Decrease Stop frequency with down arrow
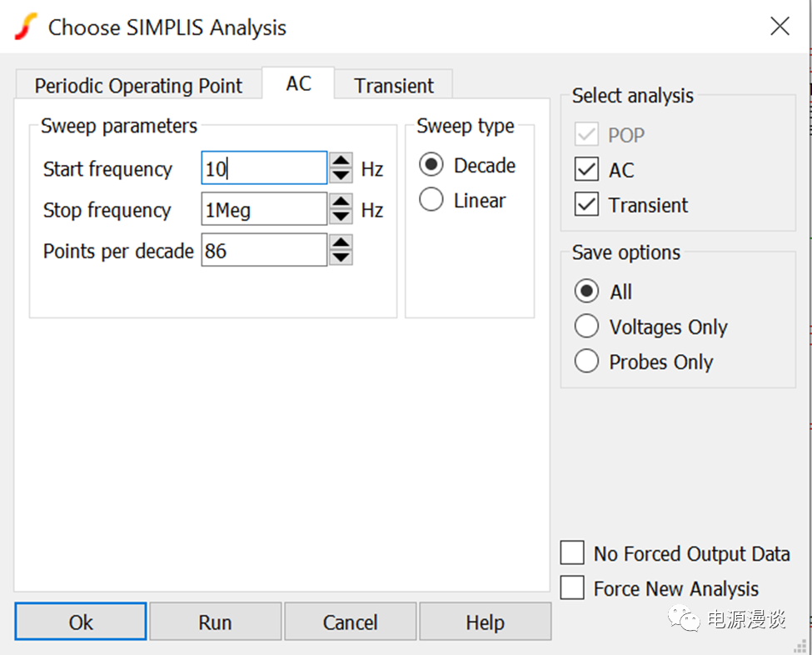This screenshot has width=812, height=655. (341, 216)
